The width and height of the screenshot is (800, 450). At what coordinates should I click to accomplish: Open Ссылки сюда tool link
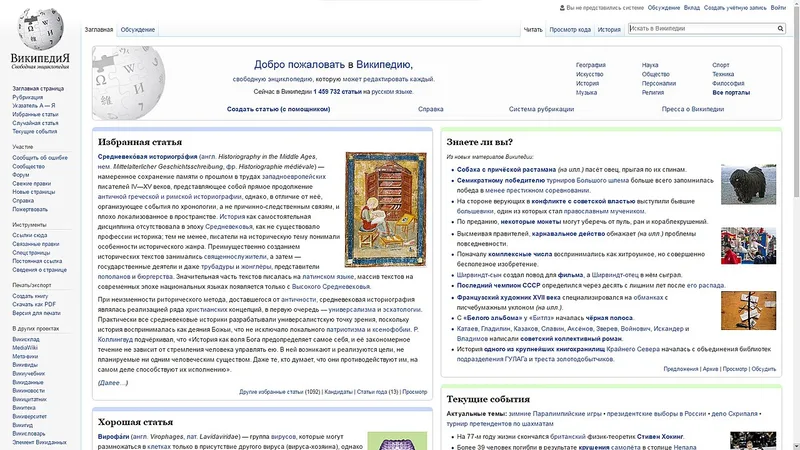click(30, 235)
